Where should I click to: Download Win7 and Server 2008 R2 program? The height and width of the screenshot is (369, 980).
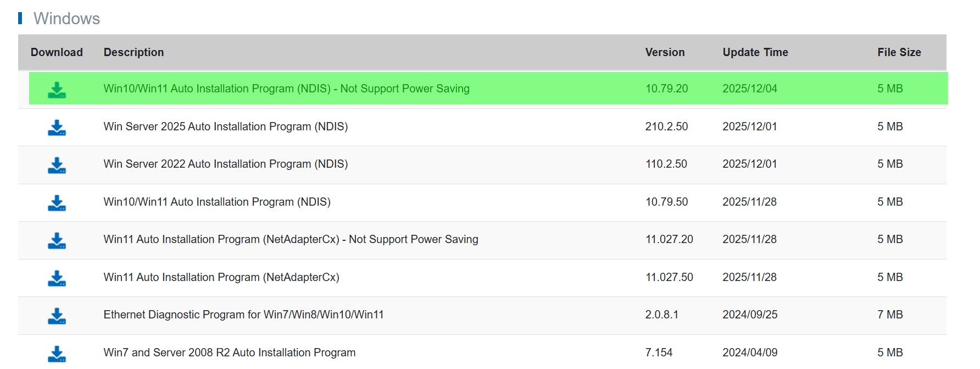tap(57, 354)
